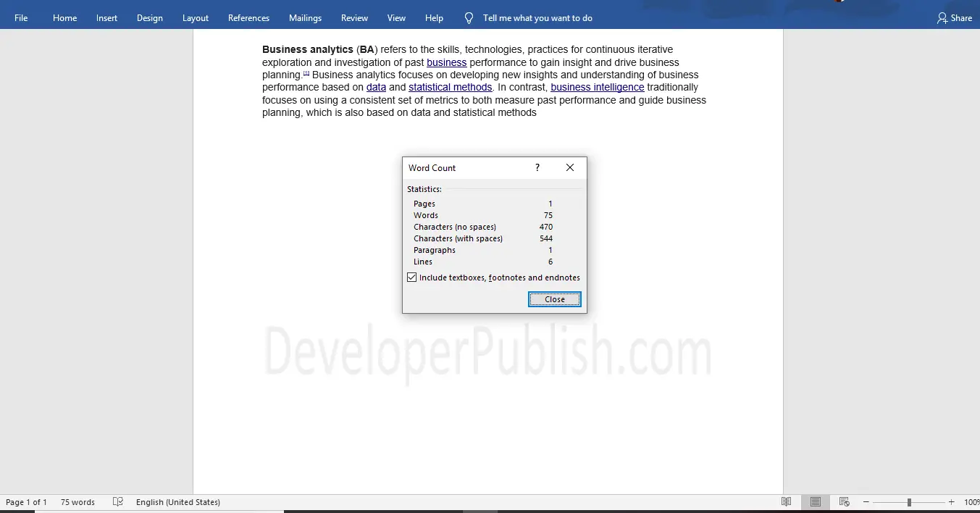Click the Word Count dialog help question mark
The height and width of the screenshot is (513, 980).
coord(537,167)
